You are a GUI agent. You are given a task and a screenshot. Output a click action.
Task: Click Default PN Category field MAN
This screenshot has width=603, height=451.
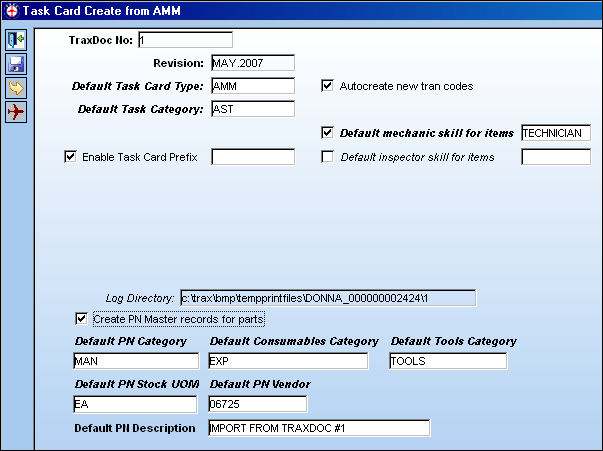coord(136,361)
